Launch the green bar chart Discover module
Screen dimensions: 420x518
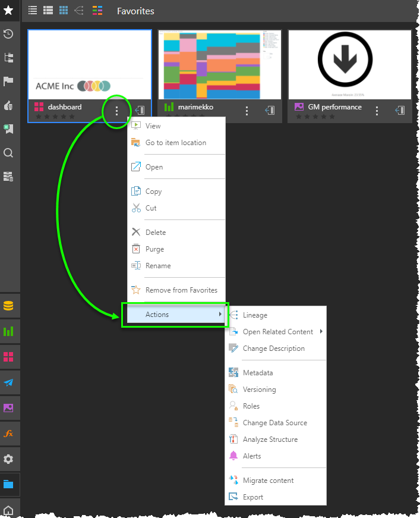pos(8,331)
